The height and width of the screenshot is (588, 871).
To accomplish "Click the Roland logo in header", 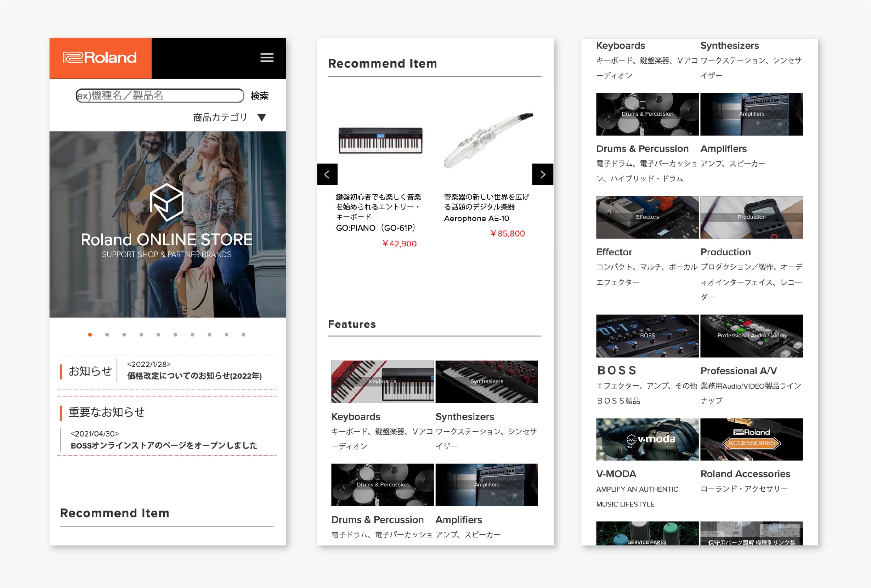I will [100, 58].
